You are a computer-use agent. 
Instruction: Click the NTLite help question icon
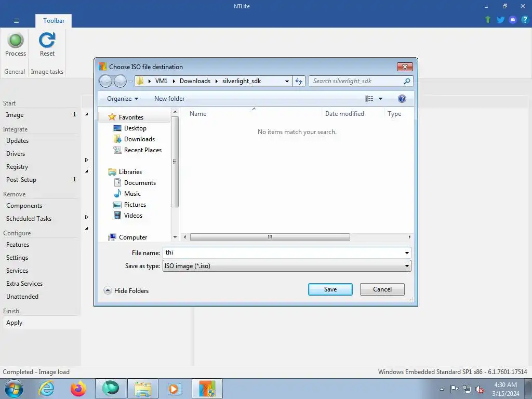click(x=525, y=20)
